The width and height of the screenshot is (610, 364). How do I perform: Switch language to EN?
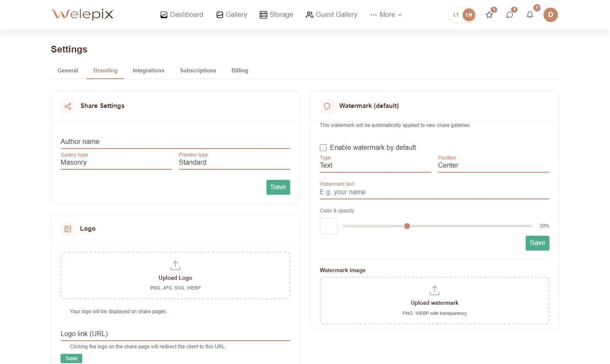click(469, 15)
